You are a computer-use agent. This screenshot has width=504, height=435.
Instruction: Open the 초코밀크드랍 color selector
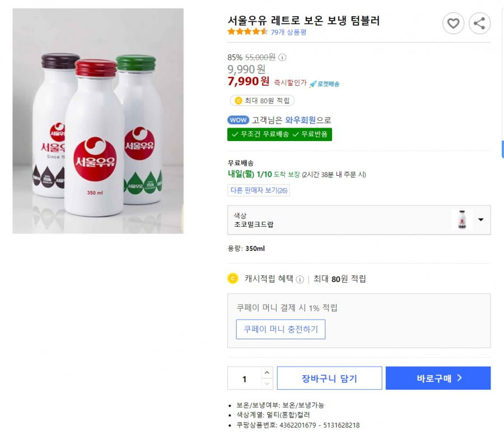359,220
